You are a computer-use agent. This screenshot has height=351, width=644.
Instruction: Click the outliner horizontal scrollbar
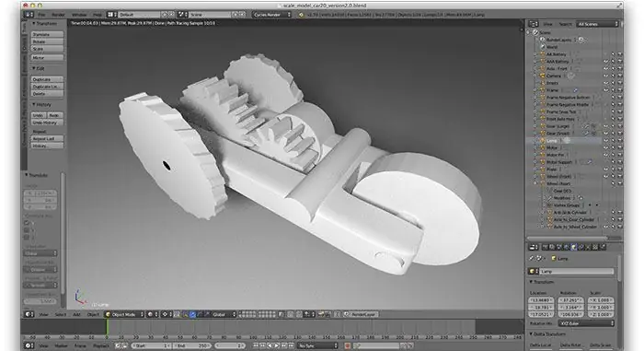(568, 238)
